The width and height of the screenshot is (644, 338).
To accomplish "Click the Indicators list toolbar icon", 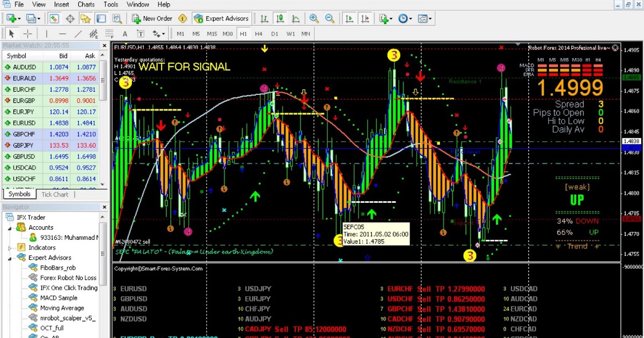I will 383,19.
